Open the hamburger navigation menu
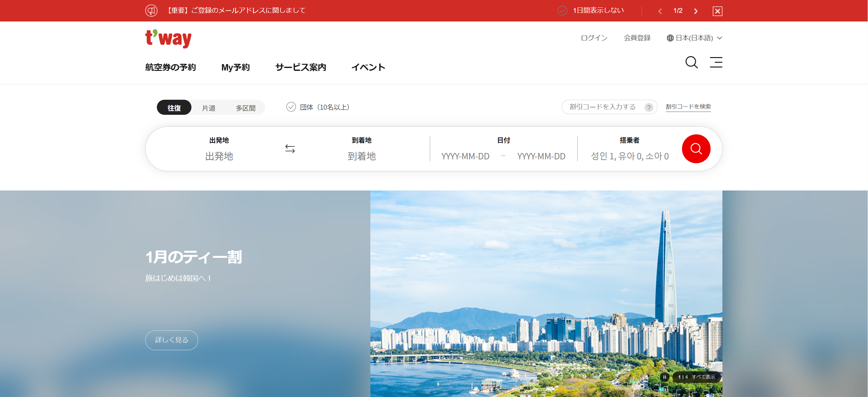The height and width of the screenshot is (397, 868). [x=716, y=63]
